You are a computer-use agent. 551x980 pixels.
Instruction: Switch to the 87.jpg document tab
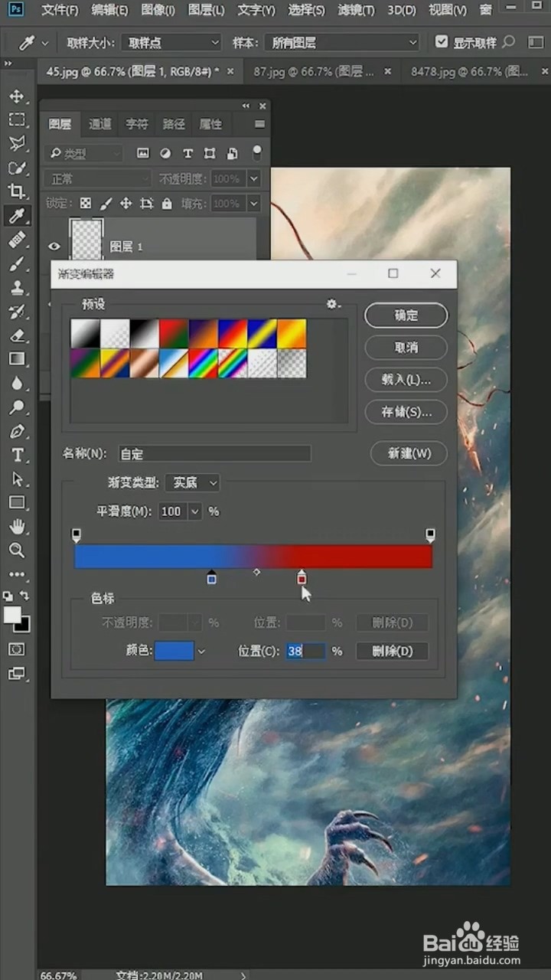tap(313, 71)
